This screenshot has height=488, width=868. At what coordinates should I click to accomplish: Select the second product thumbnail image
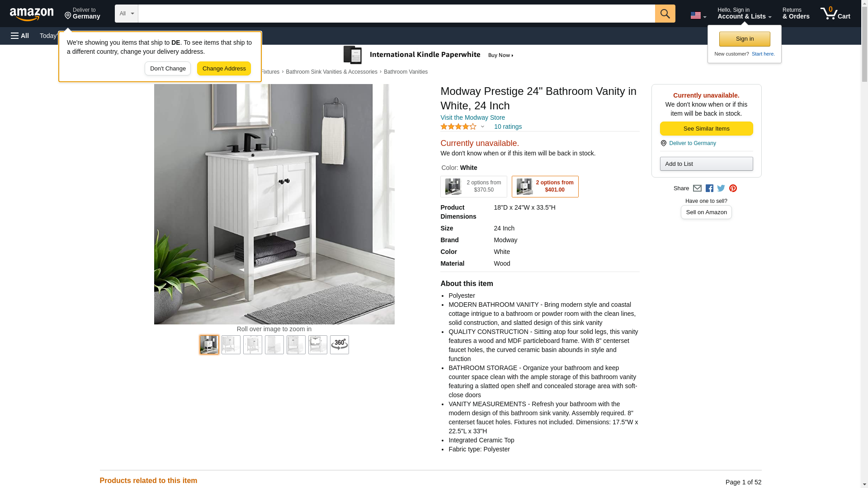231,345
